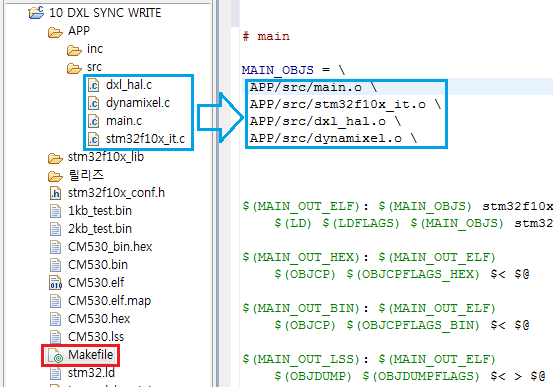Click the src folder icon
This screenshot has height=387, width=553.
click(74, 68)
